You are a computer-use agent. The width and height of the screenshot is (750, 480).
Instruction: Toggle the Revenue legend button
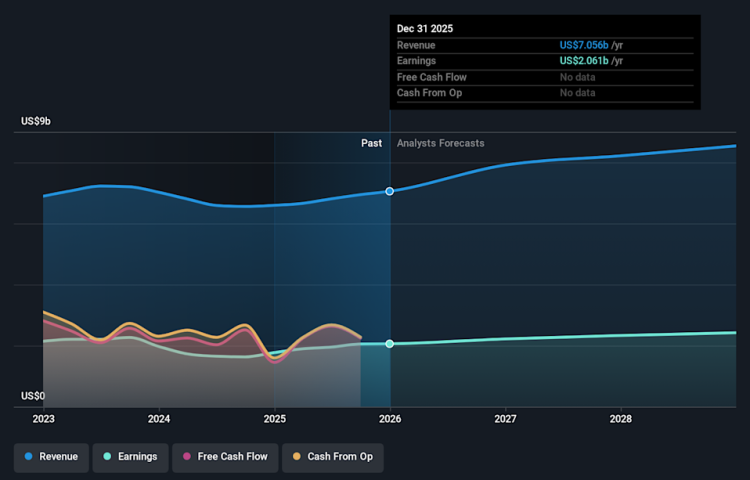coord(51,457)
